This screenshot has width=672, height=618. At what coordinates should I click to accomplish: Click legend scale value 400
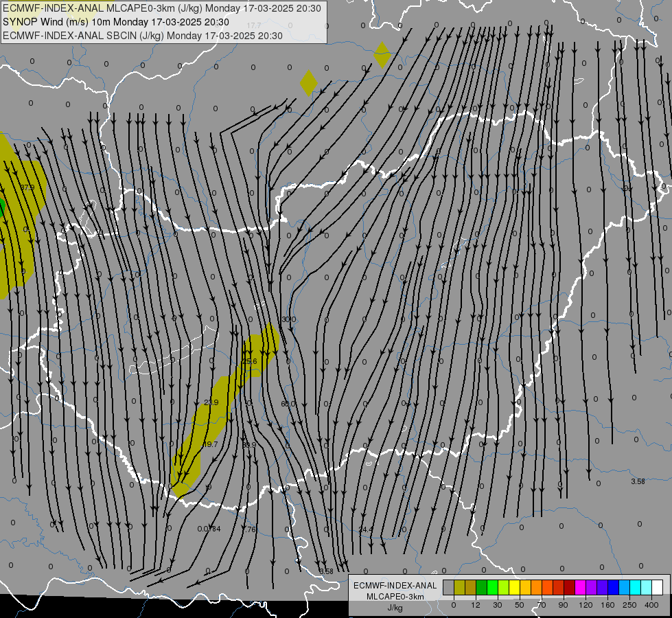point(651,605)
